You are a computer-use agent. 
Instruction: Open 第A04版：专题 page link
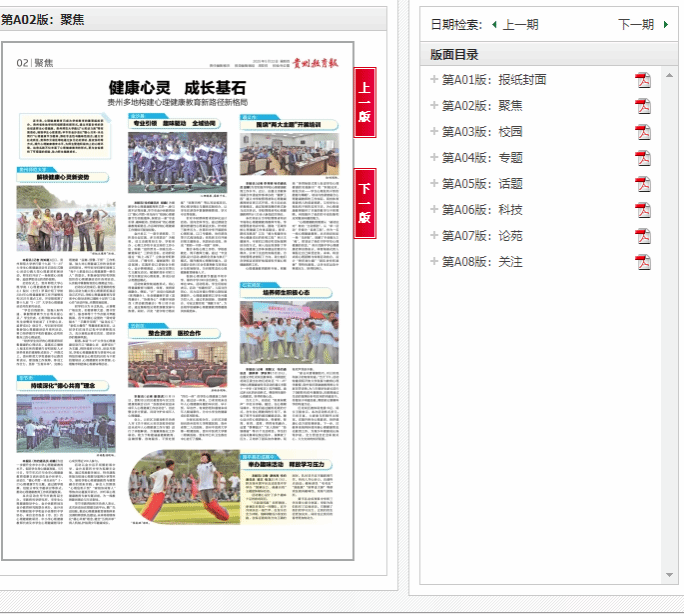(482, 158)
